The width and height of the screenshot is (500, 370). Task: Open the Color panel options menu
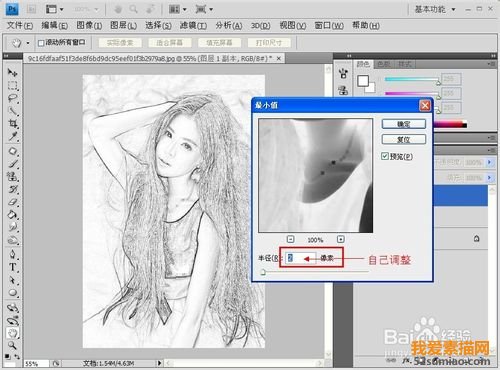tap(491, 63)
